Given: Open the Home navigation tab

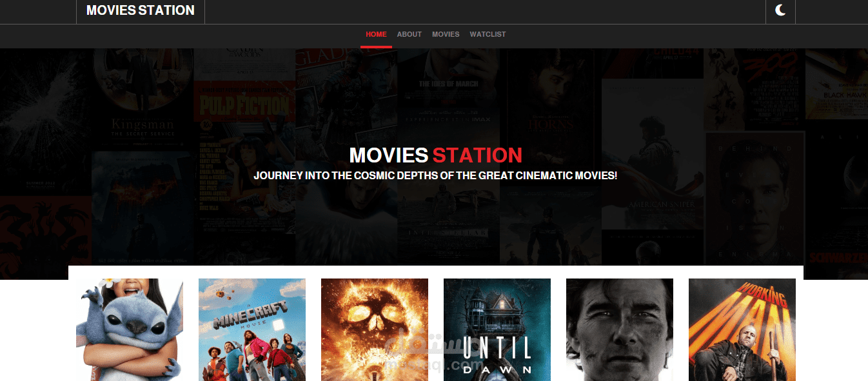Looking at the screenshot, I should click(x=376, y=34).
